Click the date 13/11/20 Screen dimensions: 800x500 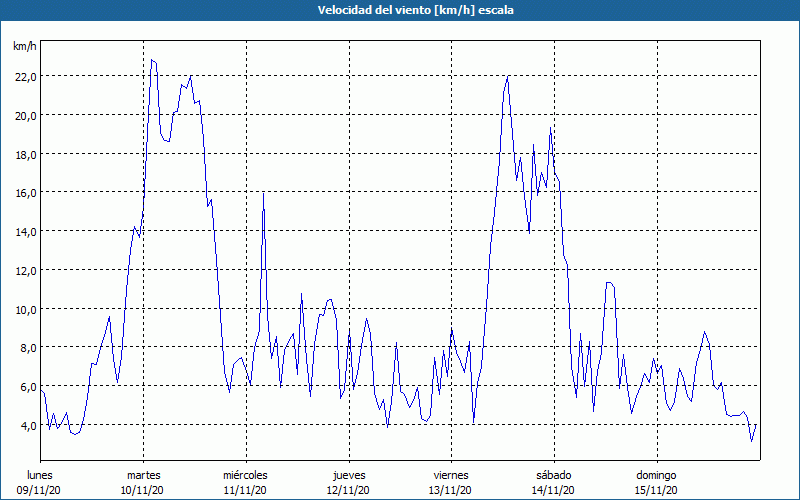tap(451, 490)
